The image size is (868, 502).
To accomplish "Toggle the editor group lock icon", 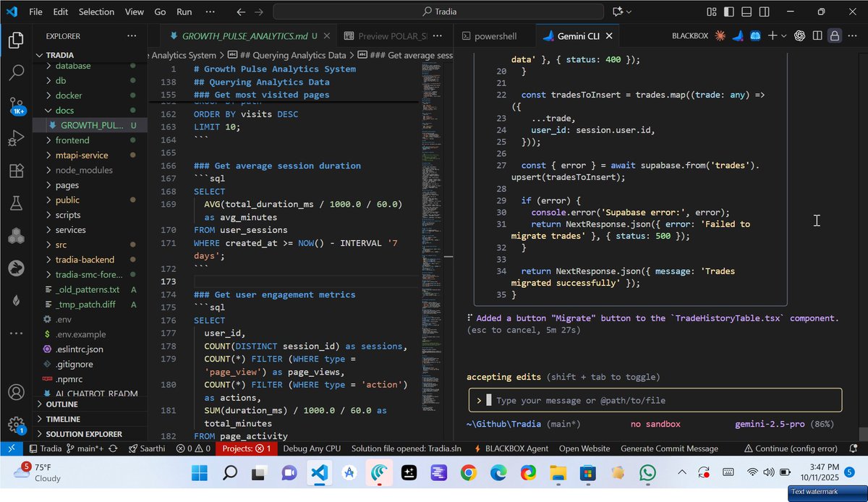I will click(x=835, y=35).
